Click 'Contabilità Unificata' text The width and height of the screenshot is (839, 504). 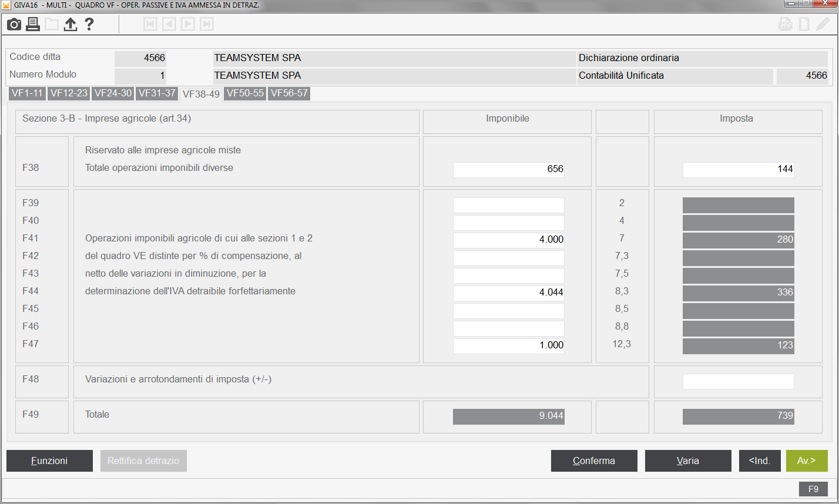coord(621,75)
